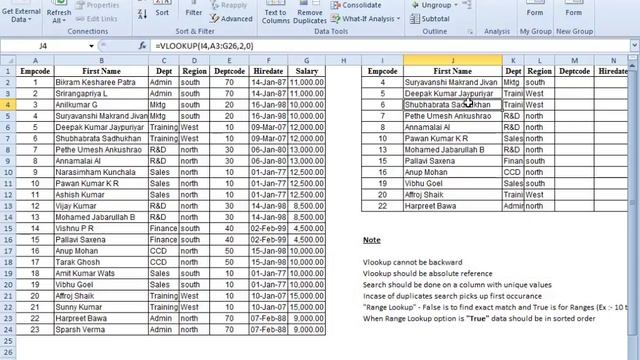Click the Sort Z to A icon

click(142, 15)
